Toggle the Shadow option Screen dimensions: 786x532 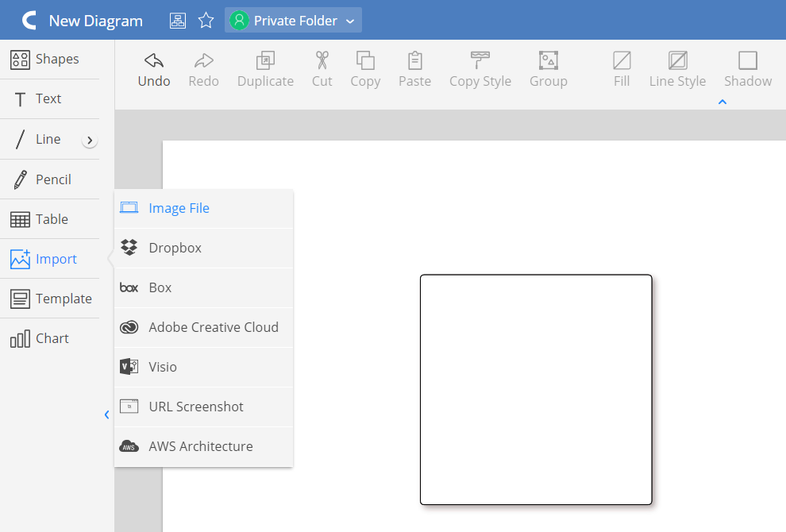click(748, 70)
